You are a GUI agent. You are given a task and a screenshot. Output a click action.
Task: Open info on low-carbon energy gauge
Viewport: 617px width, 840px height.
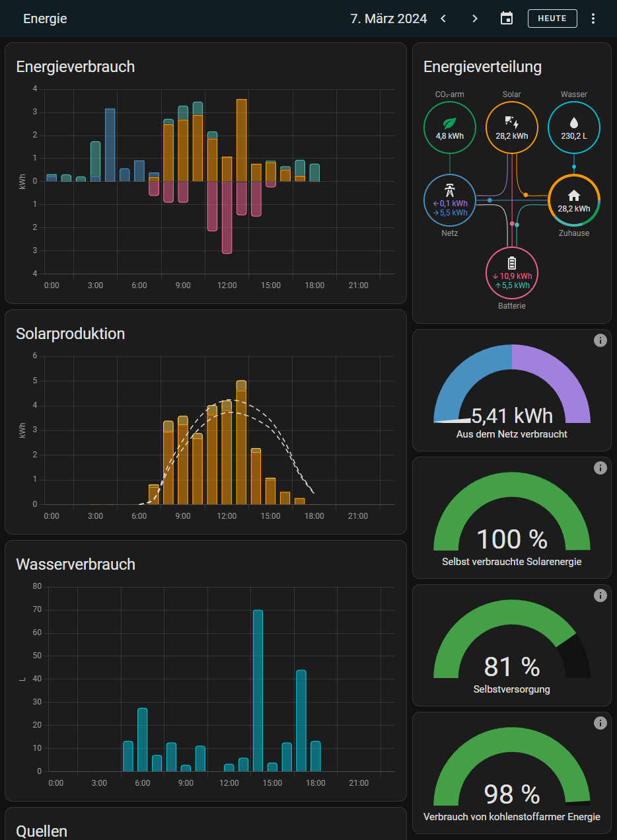point(600,723)
